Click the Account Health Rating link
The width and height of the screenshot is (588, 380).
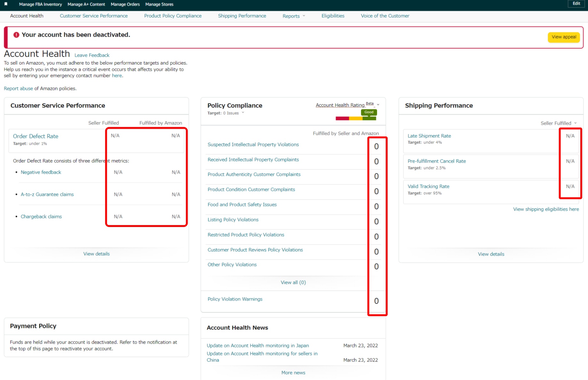click(340, 105)
